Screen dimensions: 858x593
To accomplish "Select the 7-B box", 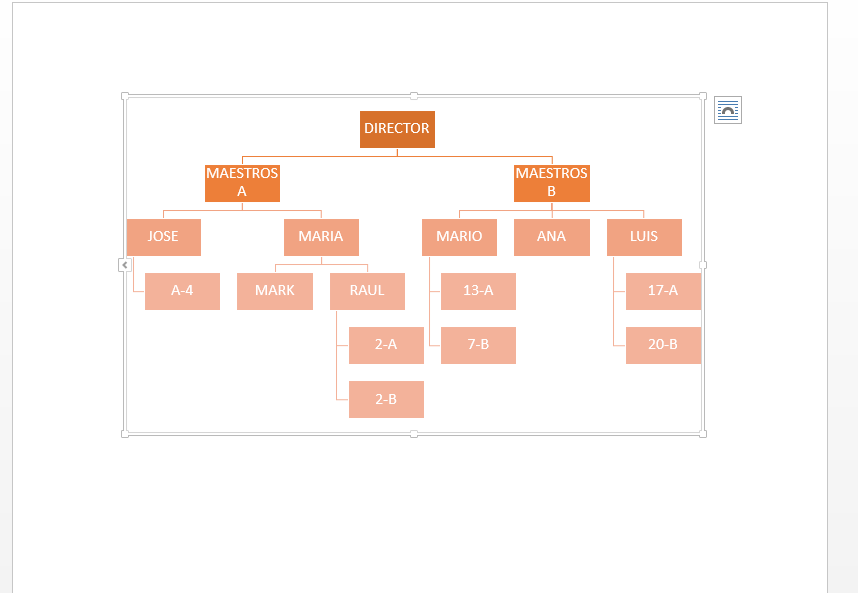I will (478, 345).
